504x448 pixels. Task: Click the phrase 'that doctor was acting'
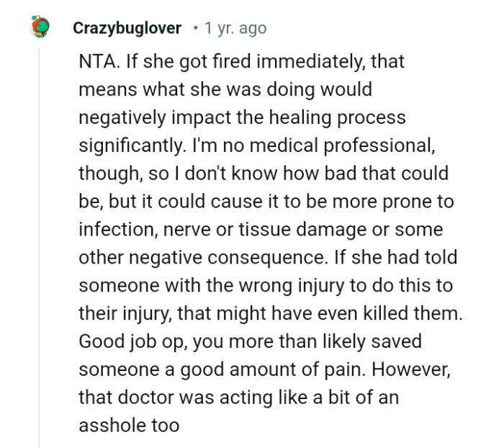pyautogui.click(x=161, y=398)
